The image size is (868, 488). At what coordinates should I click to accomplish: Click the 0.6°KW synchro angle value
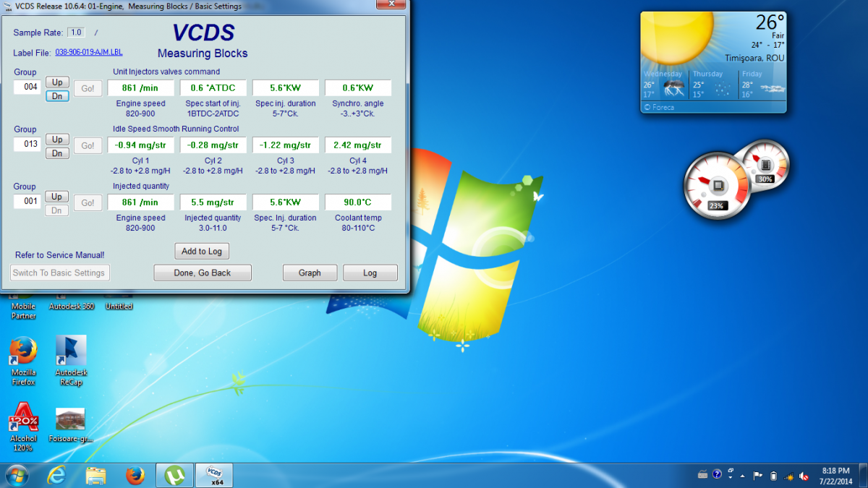click(358, 88)
